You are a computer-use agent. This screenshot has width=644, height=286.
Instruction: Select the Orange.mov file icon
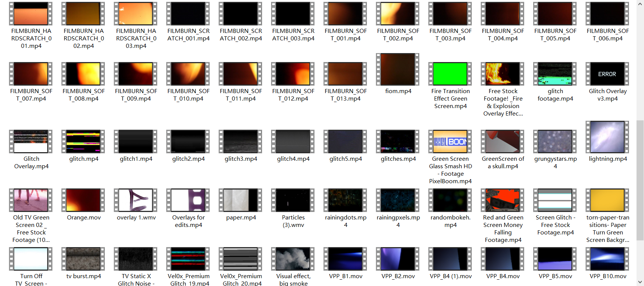[83, 200]
